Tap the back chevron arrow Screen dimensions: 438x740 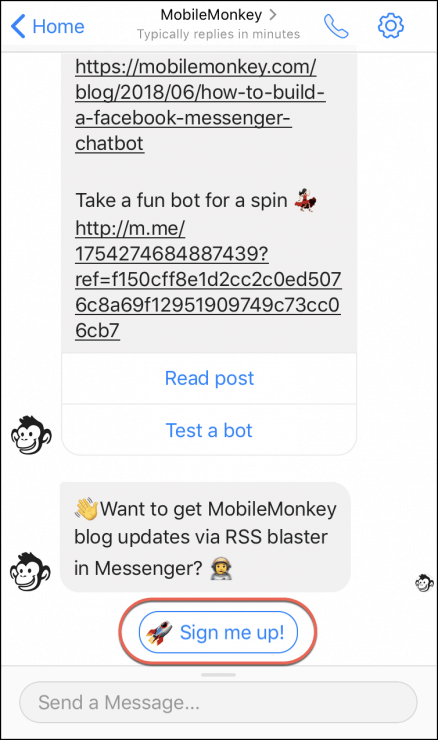tap(17, 26)
